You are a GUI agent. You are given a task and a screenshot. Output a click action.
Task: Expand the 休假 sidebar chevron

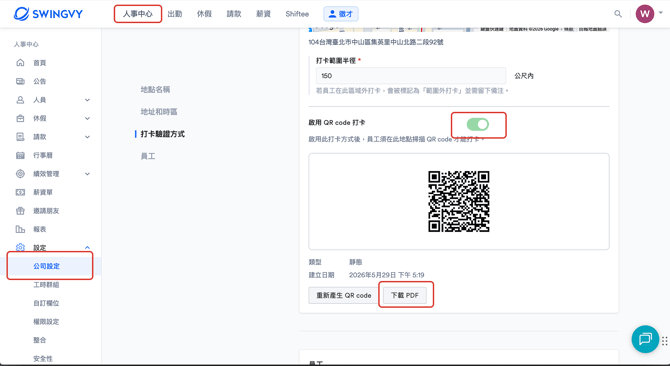click(x=87, y=118)
